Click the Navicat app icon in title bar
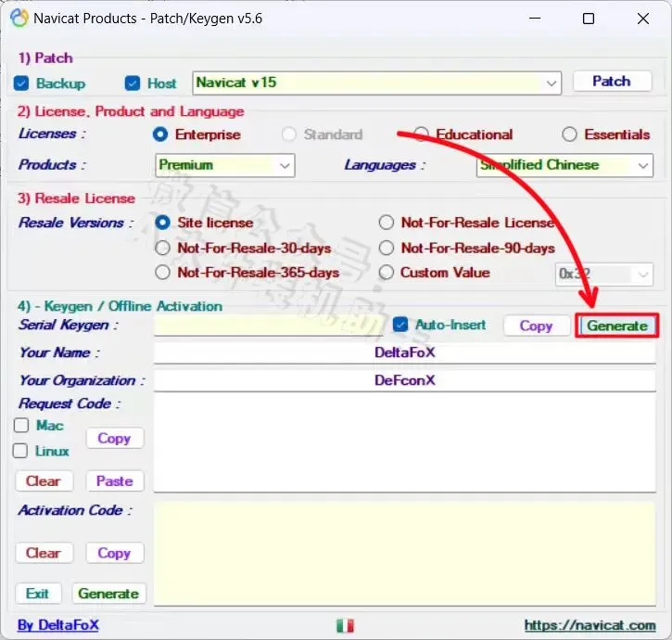672x640 pixels. (19, 19)
